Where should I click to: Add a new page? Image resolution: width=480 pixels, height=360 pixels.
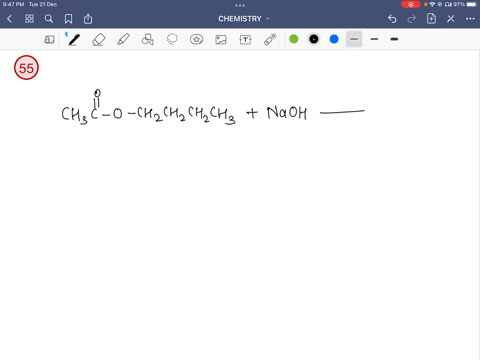point(431,19)
